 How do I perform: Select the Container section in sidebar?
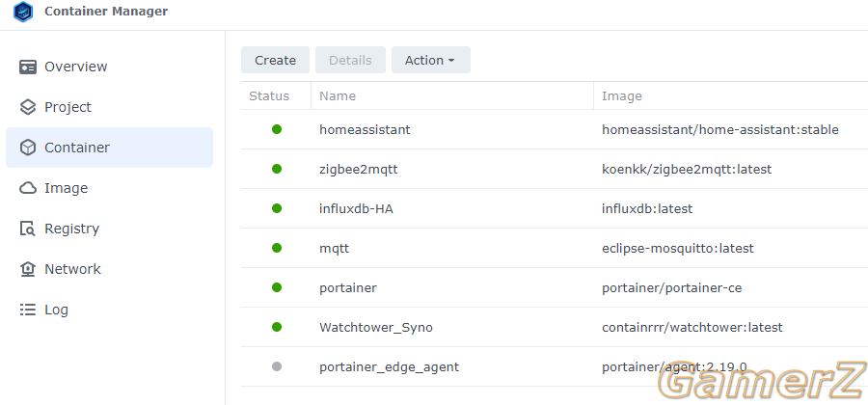pos(109,148)
